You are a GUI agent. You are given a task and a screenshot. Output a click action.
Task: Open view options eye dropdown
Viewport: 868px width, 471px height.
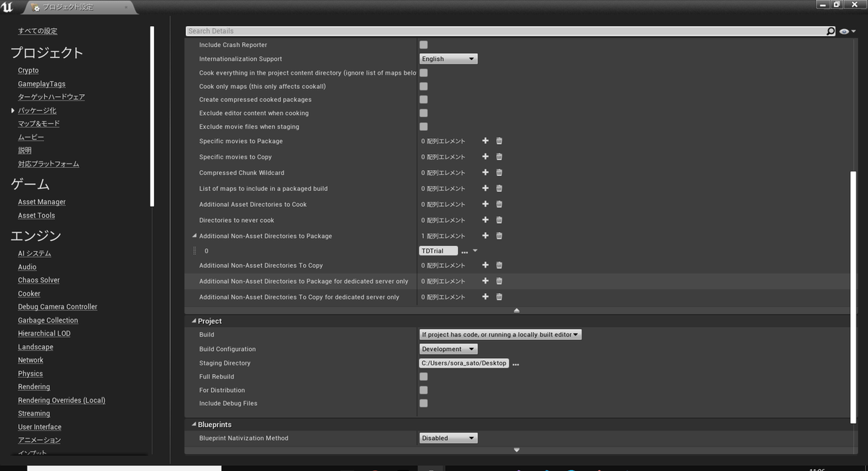click(x=848, y=32)
